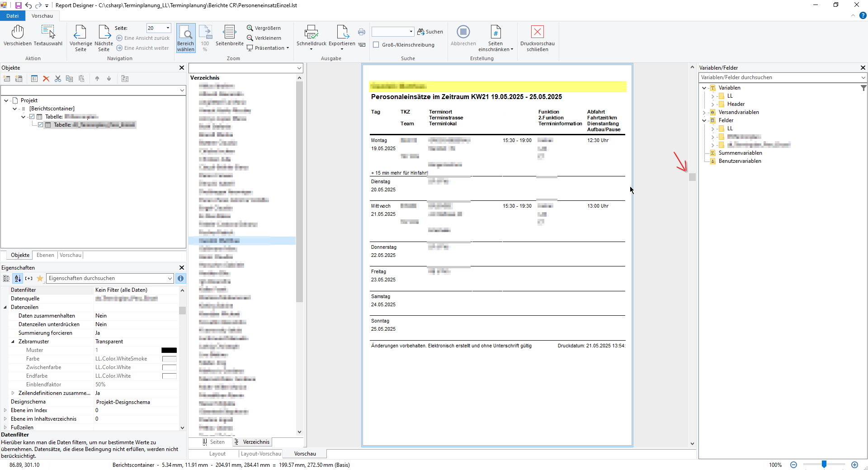This screenshot has width=868, height=470.
Task: Select the Vorschau ribbon tab
Action: (42, 16)
